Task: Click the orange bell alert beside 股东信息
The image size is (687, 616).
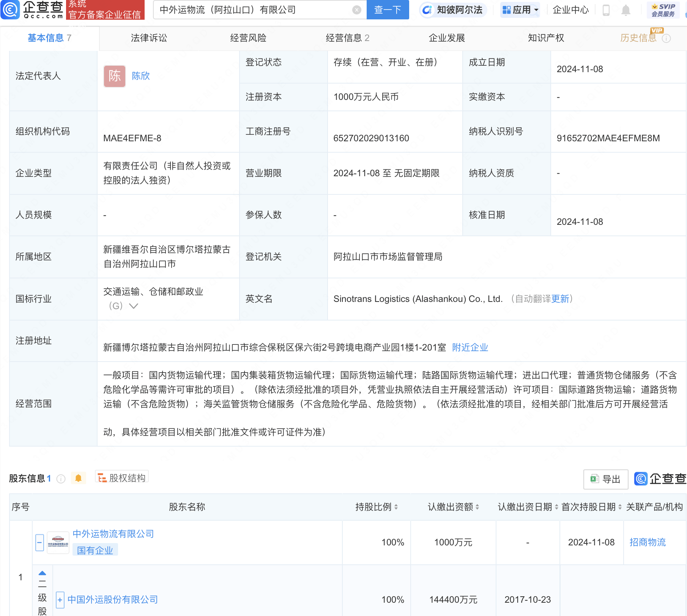Action: (79, 478)
